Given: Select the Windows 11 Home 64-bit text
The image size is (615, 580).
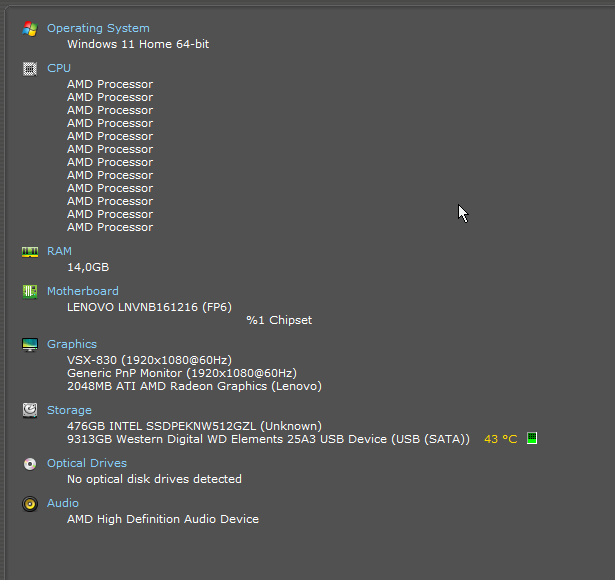Looking at the screenshot, I should pyautogui.click(x=138, y=44).
